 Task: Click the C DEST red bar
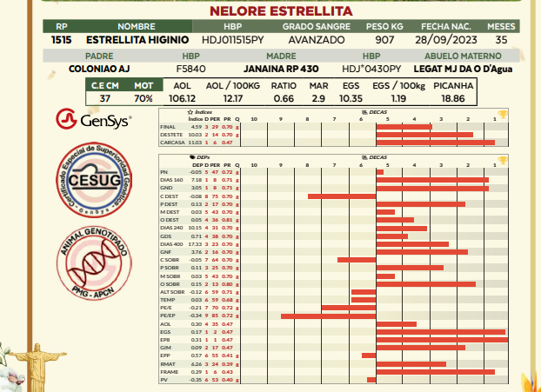[x=342, y=196]
